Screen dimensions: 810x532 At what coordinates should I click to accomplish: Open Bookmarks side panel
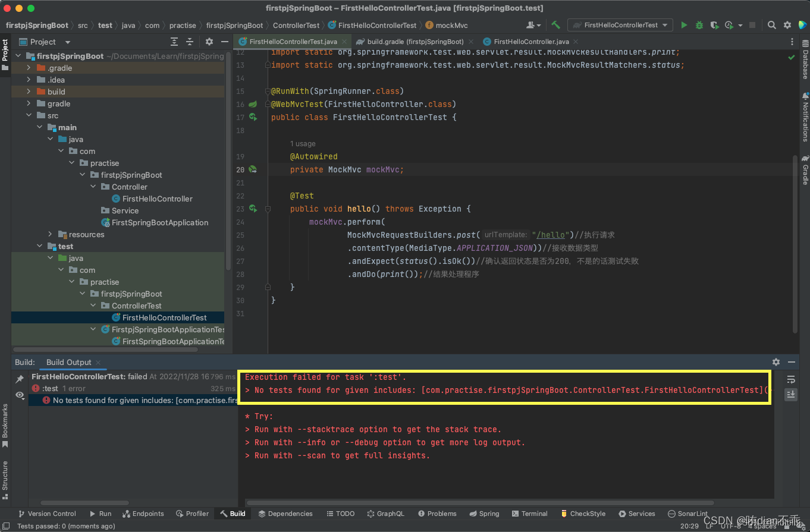(x=5, y=425)
